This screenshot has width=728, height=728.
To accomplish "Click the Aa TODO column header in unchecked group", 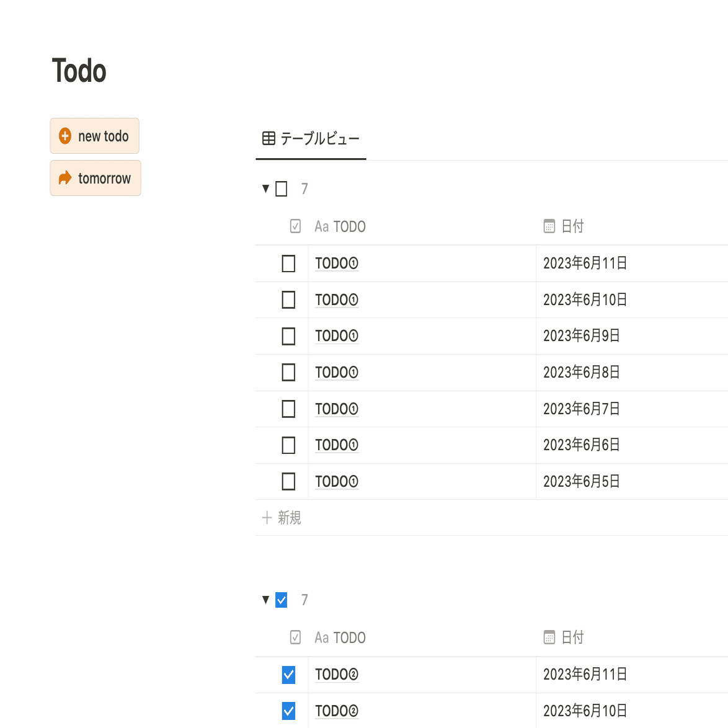I will pyautogui.click(x=340, y=226).
